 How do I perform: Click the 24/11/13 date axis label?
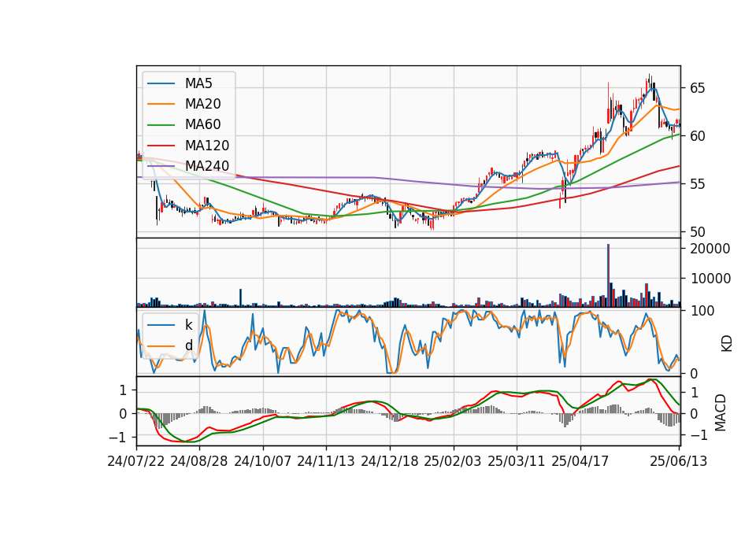tap(326, 462)
